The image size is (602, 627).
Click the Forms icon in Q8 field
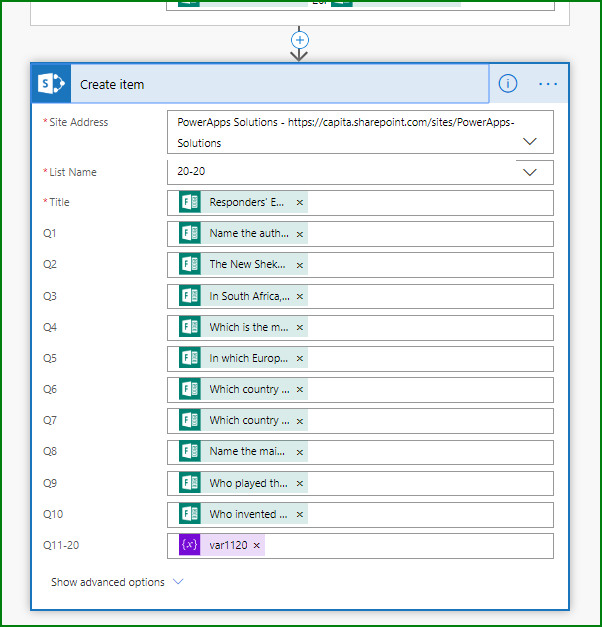tap(190, 451)
